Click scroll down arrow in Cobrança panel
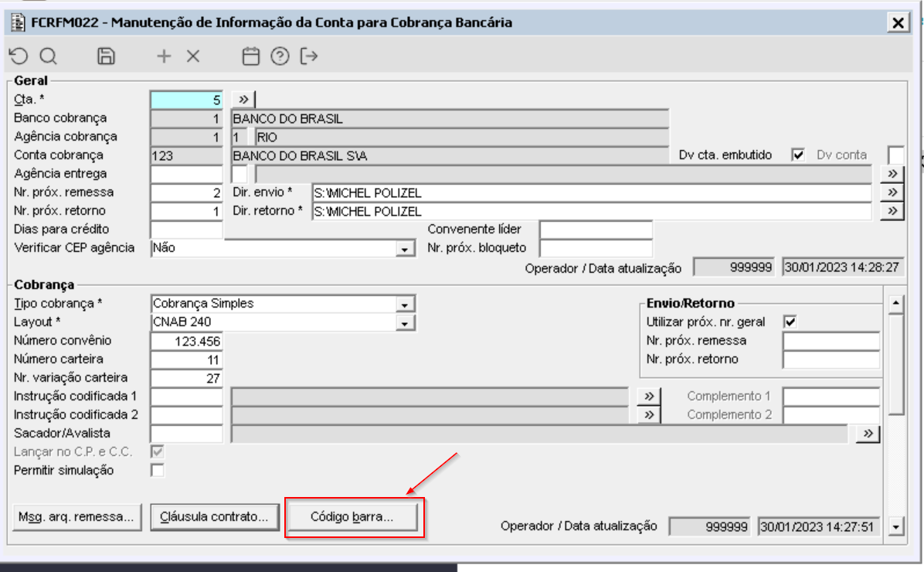924x572 pixels. tap(895, 526)
